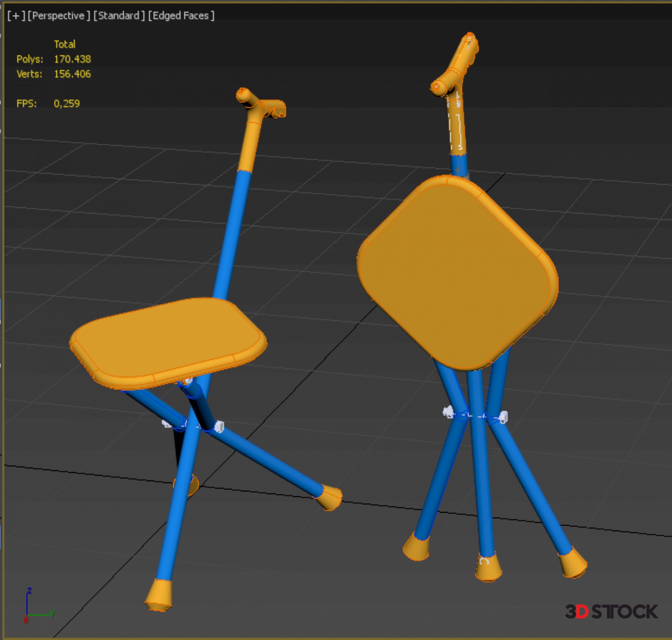Click right chair's left white hinge bolt

[448, 412]
